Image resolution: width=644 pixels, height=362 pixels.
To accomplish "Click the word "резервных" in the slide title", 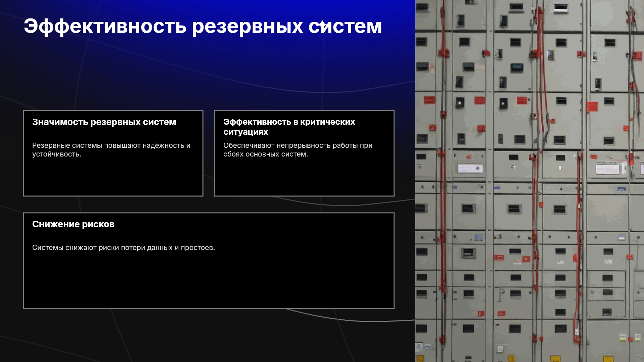I will pyautogui.click(x=247, y=26).
